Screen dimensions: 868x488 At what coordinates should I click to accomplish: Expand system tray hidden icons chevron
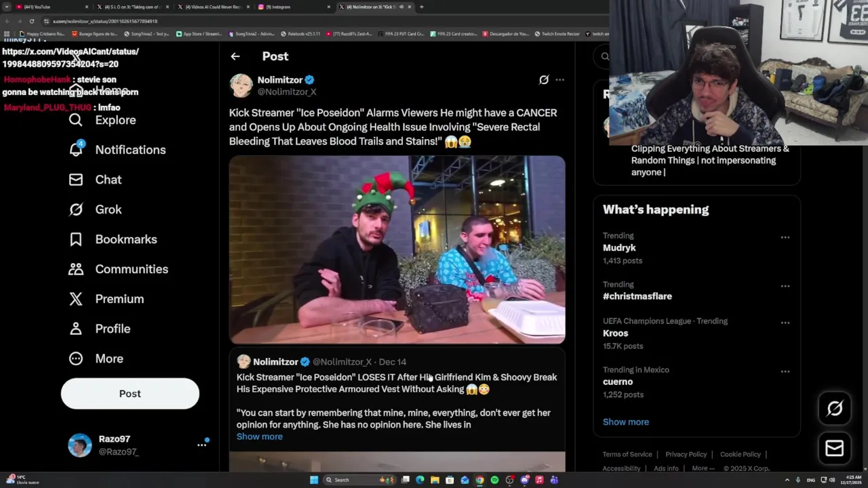click(787, 480)
